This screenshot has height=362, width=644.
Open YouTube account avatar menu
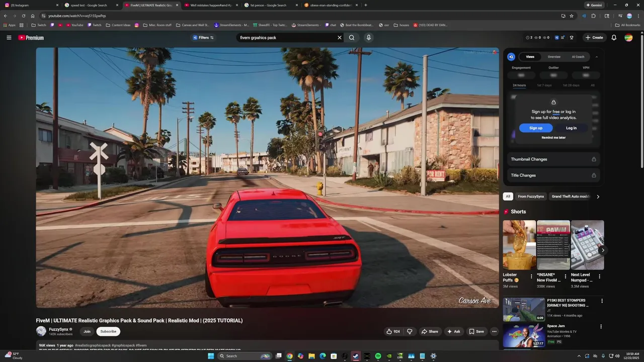click(628, 38)
